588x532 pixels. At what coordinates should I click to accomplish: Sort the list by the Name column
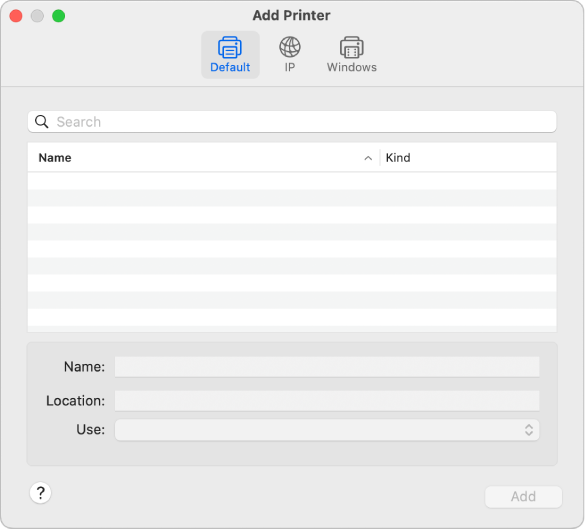click(x=55, y=158)
